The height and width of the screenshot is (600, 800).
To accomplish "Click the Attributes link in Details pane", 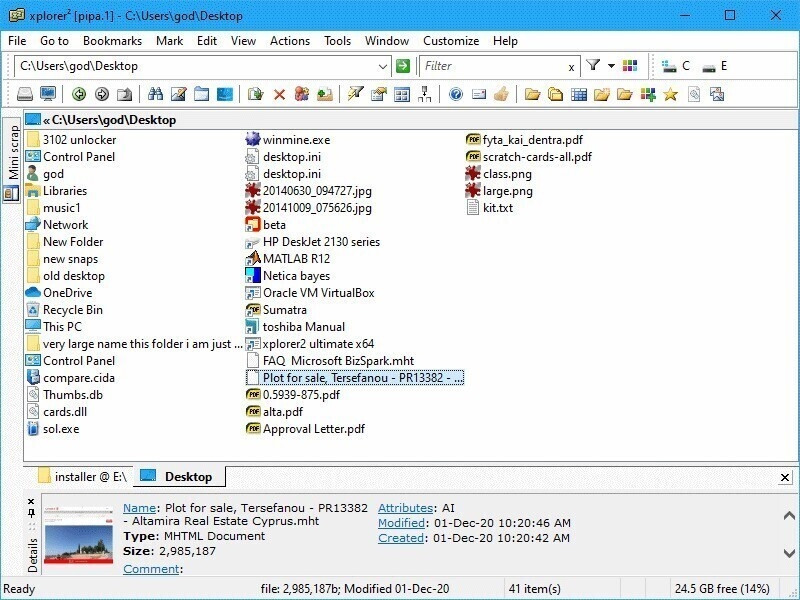I will point(405,508).
